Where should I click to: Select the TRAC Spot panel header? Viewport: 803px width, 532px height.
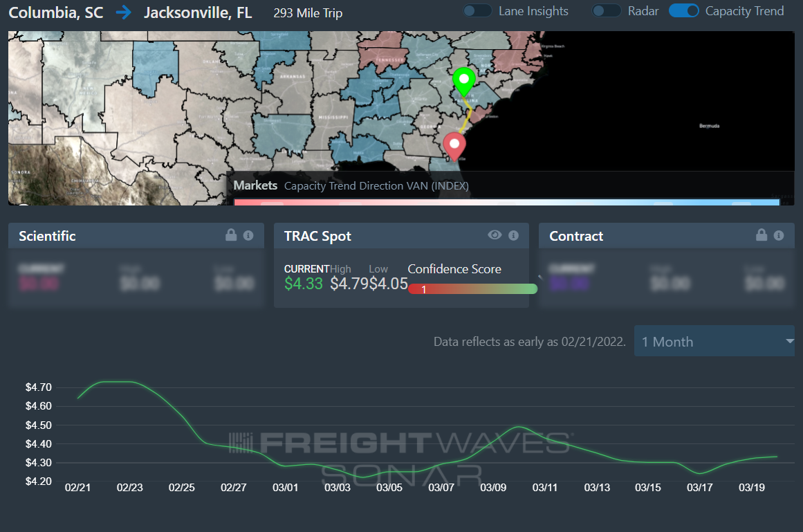pos(401,235)
